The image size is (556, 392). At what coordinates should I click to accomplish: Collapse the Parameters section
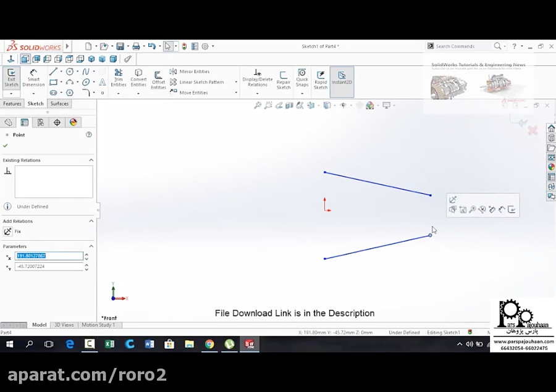tap(91, 246)
